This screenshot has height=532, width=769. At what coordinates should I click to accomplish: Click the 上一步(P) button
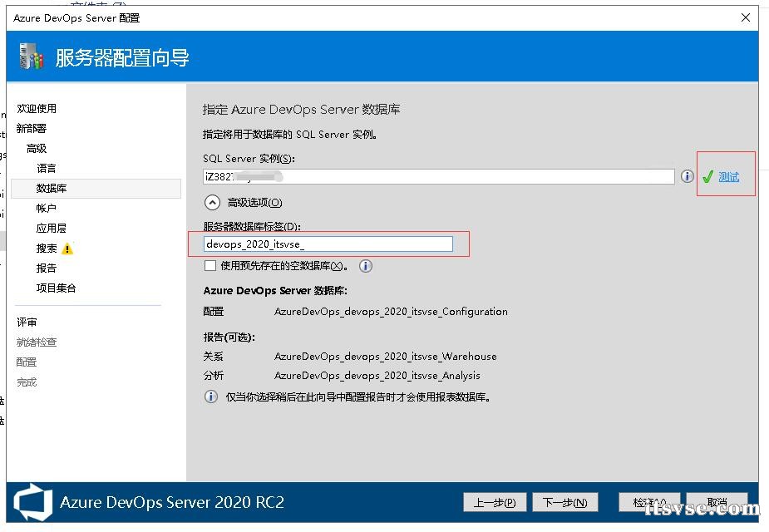tap(495, 503)
